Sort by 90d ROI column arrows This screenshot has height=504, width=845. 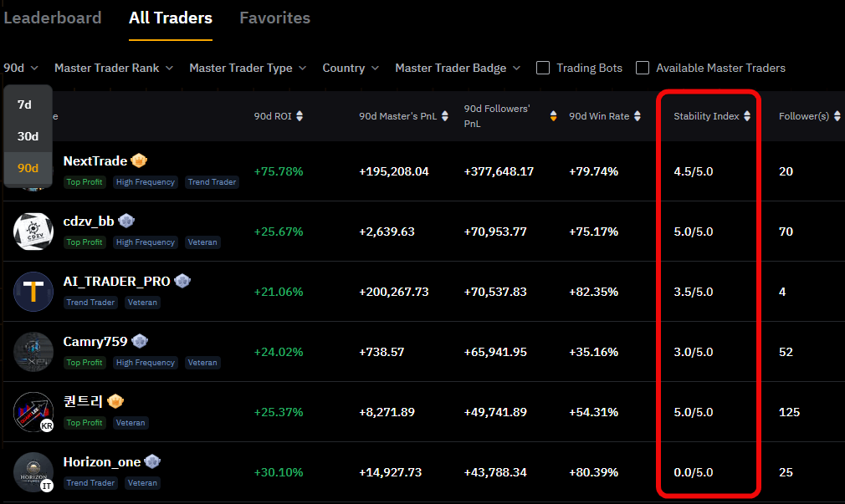point(300,116)
